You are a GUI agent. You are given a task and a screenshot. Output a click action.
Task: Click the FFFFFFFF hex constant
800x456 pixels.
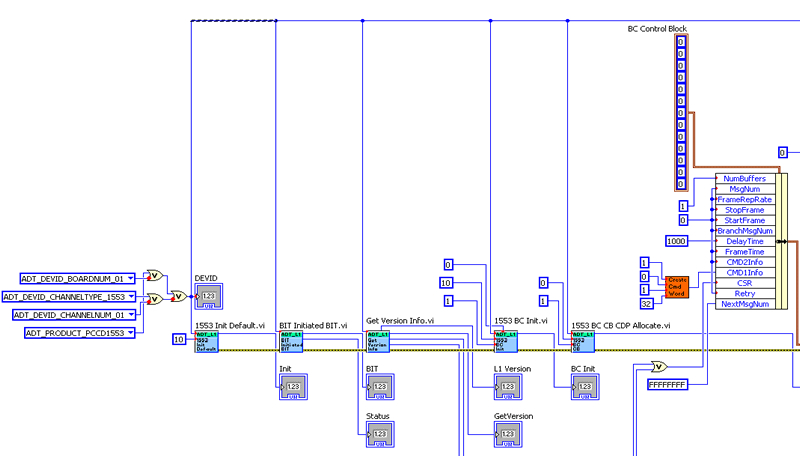[x=668, y=384]
